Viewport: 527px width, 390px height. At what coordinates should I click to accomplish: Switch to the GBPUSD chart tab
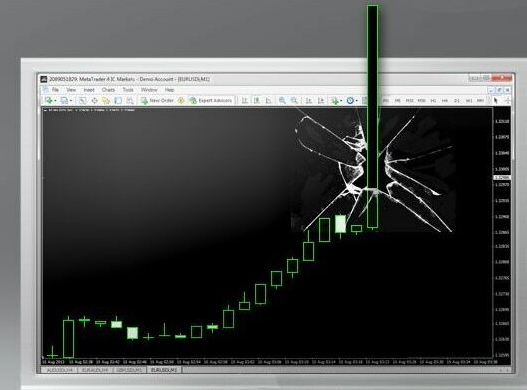[x=130, y=369]
